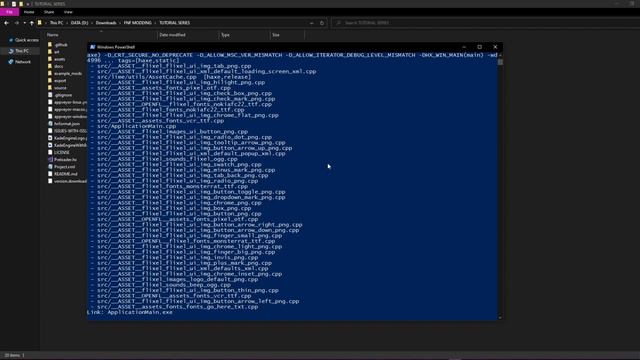Screen dimensions: 640x360
Task: Select the docs folder
Action: pyautogui.click(x=59, y=66)
